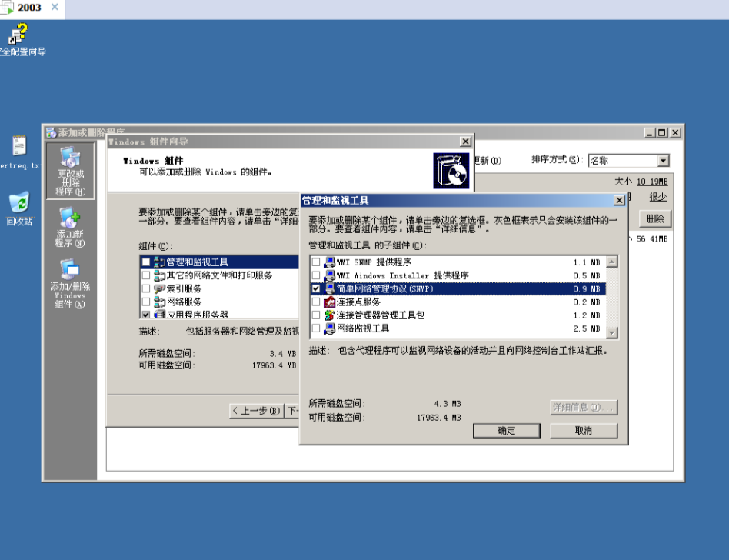Click 确定 in 管理和监视工具 dialog
Viewport: 729px width, 560px height.
pos(506,431)
